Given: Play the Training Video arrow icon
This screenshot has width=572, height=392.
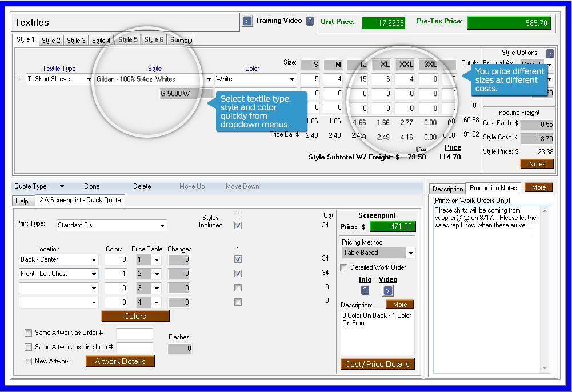Looking at the screenshot, I should pyautogui.click(x=247, y=21).
